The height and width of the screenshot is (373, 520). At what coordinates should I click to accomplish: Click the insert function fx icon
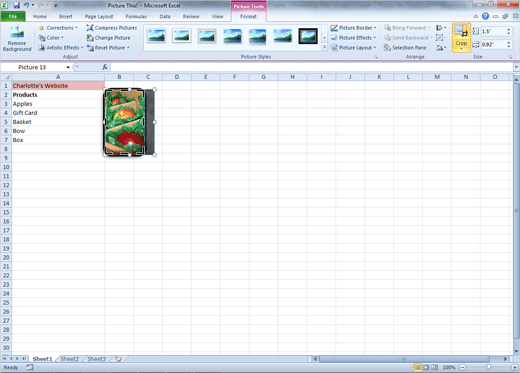tap(105, 67)
